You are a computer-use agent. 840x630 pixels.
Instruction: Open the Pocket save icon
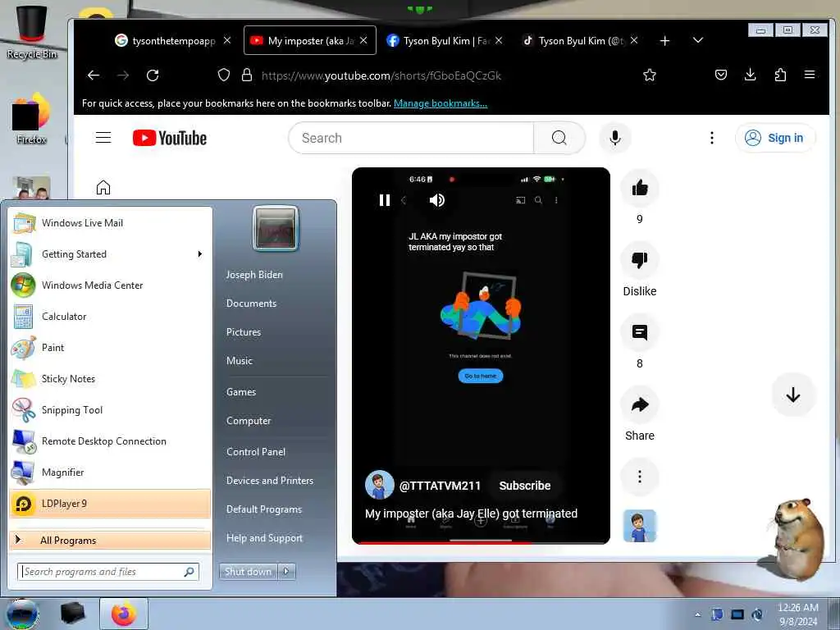coord(721,75)
